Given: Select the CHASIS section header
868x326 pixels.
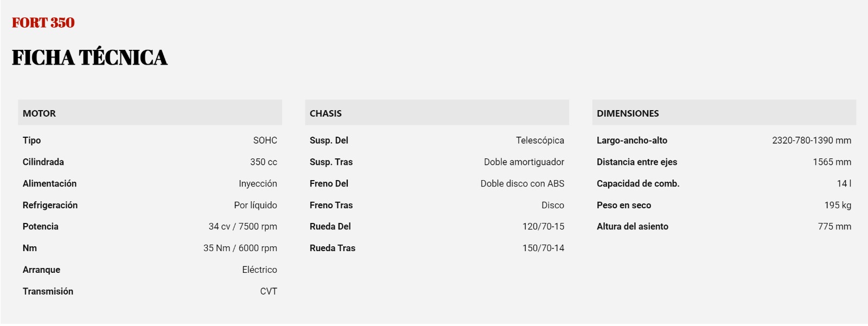Looking at the screenshot, I should (x=437, y=113).
